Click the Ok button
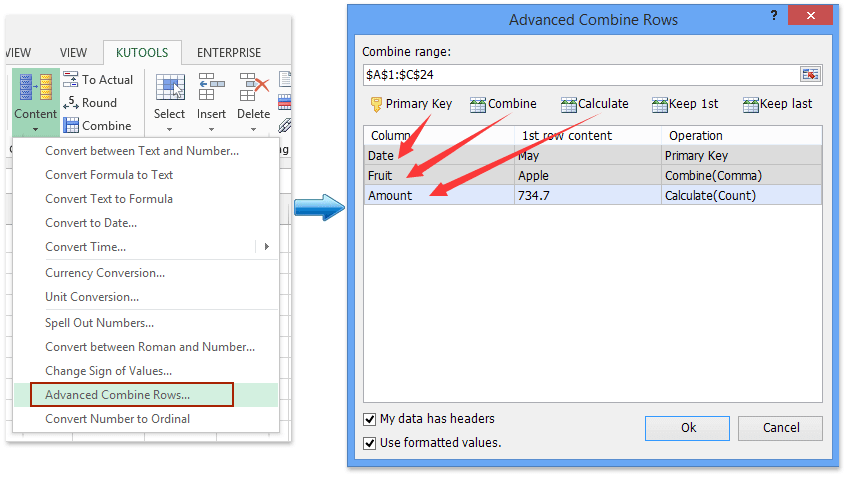This screenshot has height=477, width=845. pyautogui.click(x=688, y=428)
